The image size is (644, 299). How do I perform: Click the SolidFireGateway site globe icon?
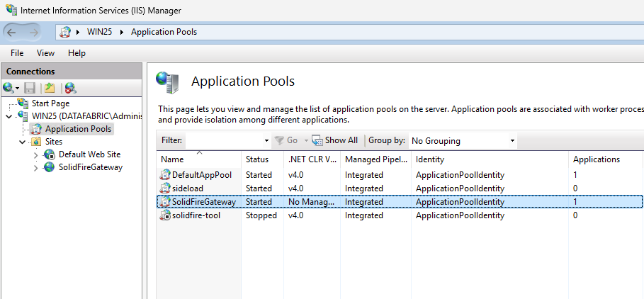(50, 167)
